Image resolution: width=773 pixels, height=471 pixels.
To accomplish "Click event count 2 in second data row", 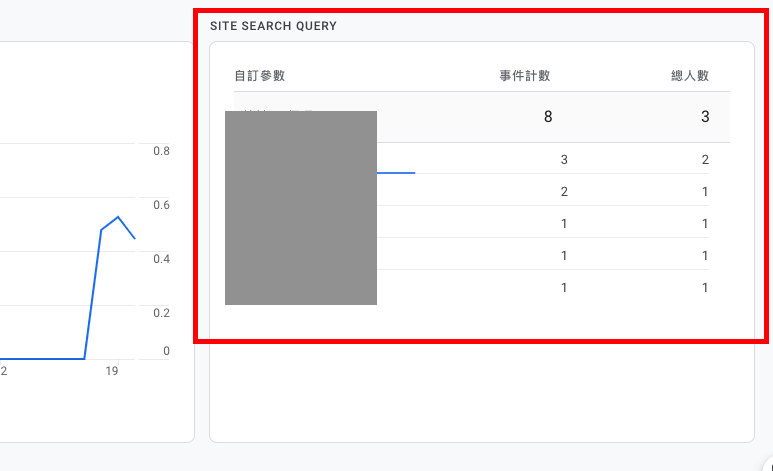I will click(x=564, y=192).
